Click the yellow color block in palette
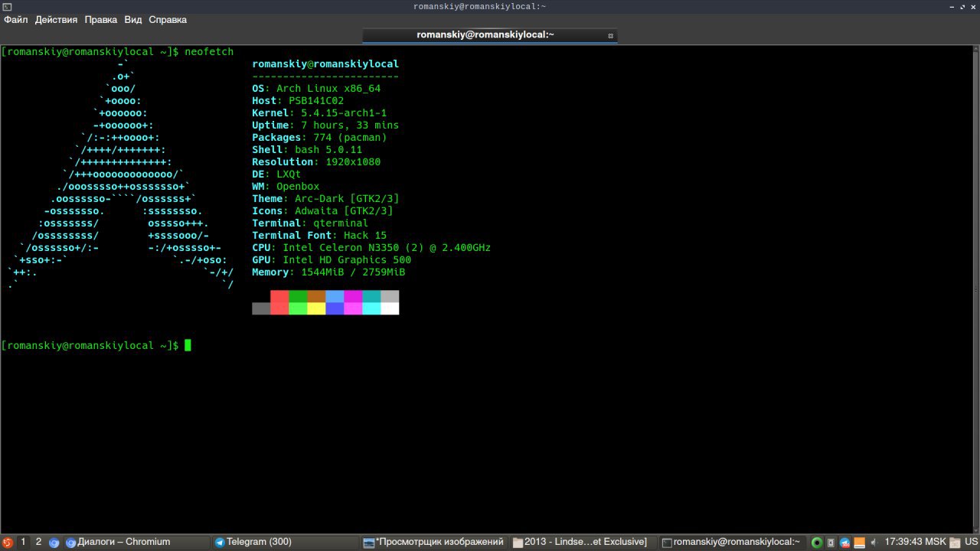980x551 pixels. coord(316,308)
